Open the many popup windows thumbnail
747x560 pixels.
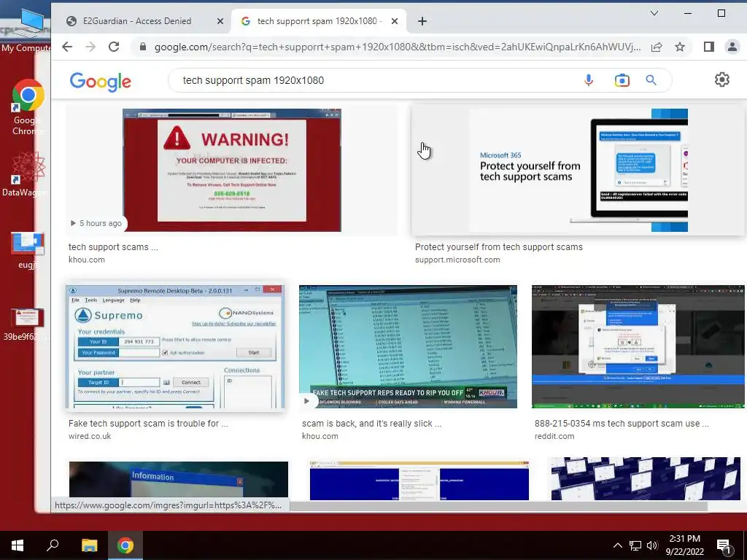(x=646, y=478)
